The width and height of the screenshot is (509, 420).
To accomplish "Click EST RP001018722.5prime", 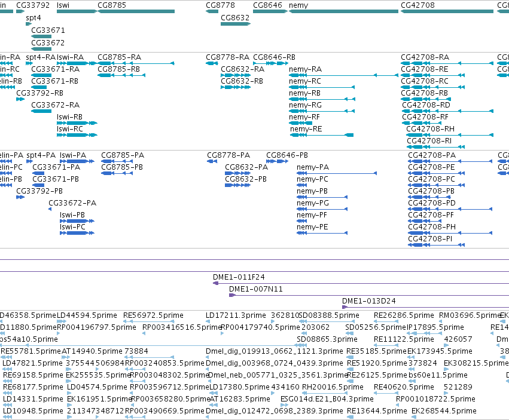I will (435, 399).
